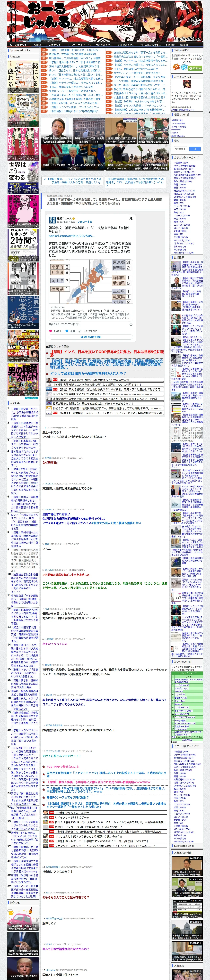The height and width of the screenshot is (980, 210).
Task: Open ranking entry 1 【速報】JA全農 in 人気記事
Action: tap(24, 414)
